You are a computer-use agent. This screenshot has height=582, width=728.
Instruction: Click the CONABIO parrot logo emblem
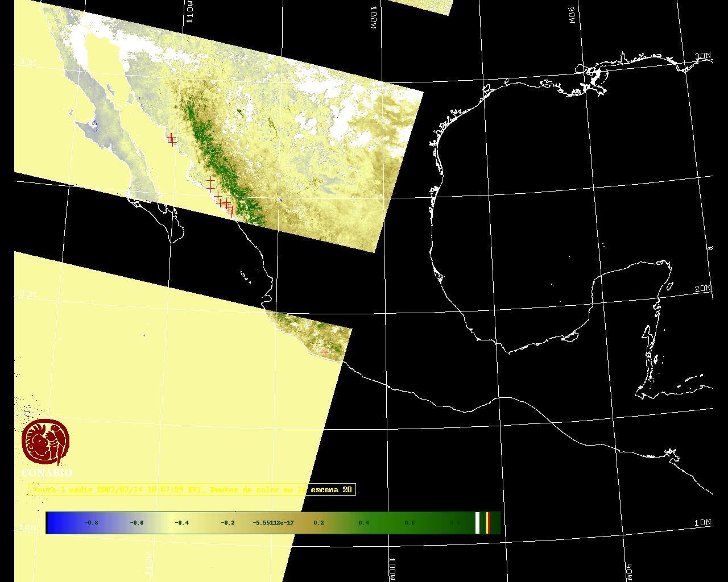[45, 443]
